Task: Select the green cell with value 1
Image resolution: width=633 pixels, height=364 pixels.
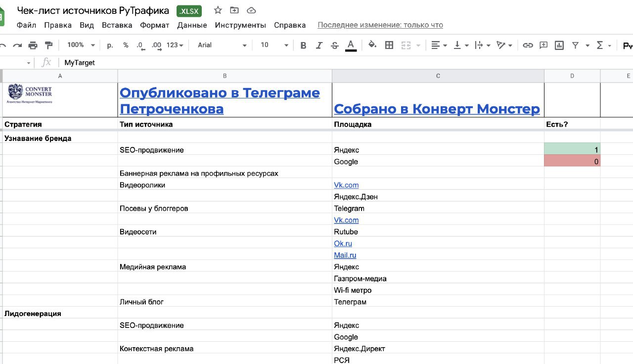Action: click(572, 150)
